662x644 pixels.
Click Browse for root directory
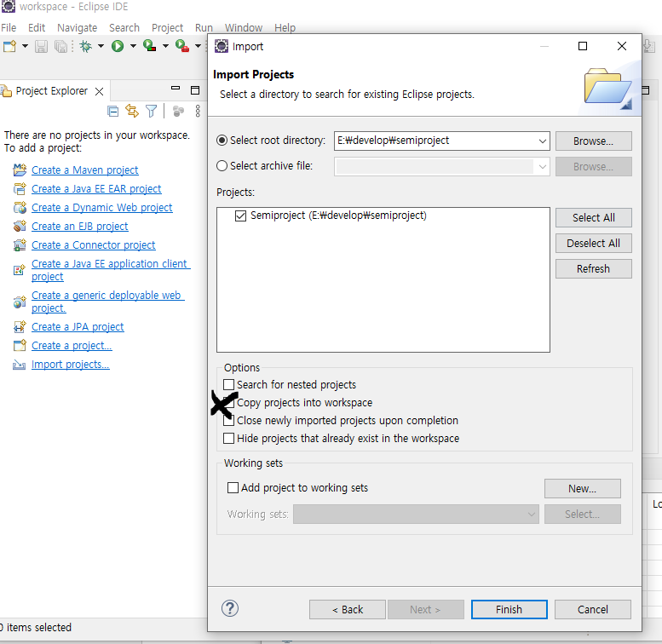pos(594,141)
